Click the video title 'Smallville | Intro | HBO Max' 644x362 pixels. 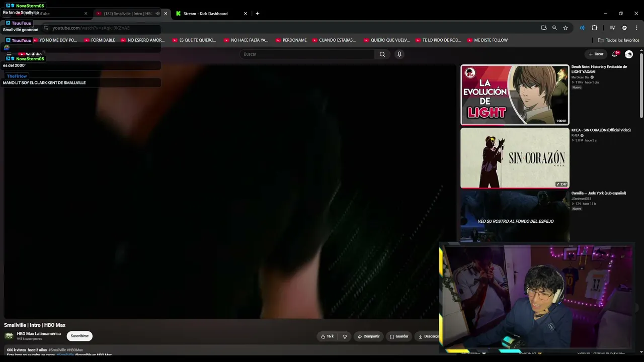[x=35, y=325]
